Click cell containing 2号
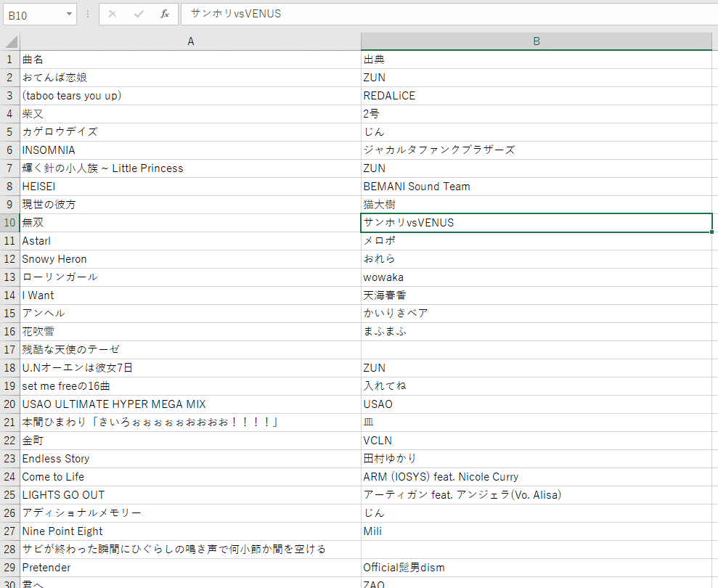 click(537, 114)
